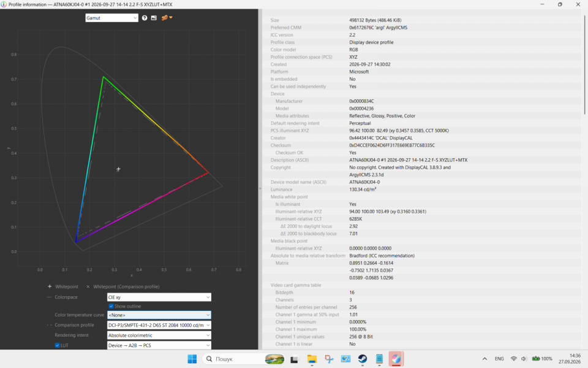This screenshot has height=368, width=588.
Task: Click the splitter handle between plot and info
Action: tap(260, 188)
